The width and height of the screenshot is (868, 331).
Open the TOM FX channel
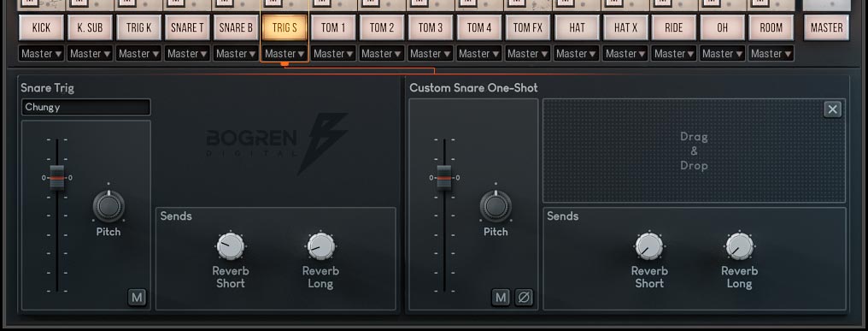pyautogui.click(x=529, y=27)
